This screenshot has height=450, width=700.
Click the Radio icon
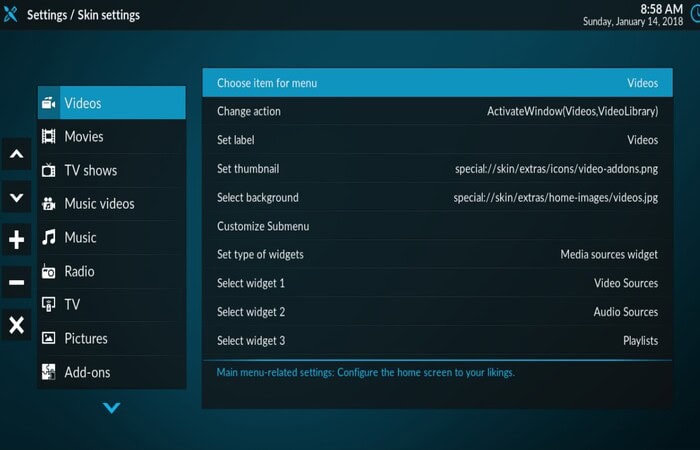(49, 271)
